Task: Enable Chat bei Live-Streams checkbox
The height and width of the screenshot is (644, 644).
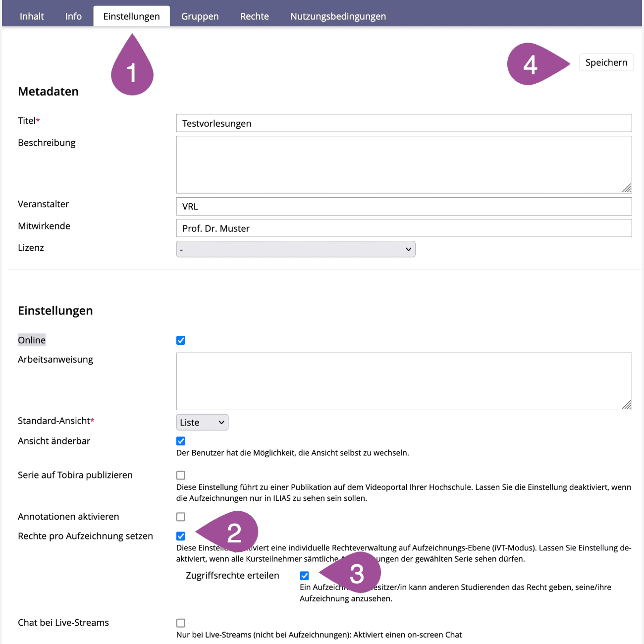Action: (181, 623)
